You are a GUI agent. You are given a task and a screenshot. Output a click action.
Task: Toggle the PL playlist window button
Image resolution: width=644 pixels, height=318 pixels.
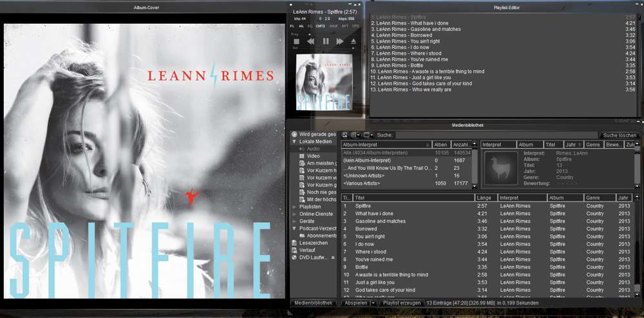(292, 26)
